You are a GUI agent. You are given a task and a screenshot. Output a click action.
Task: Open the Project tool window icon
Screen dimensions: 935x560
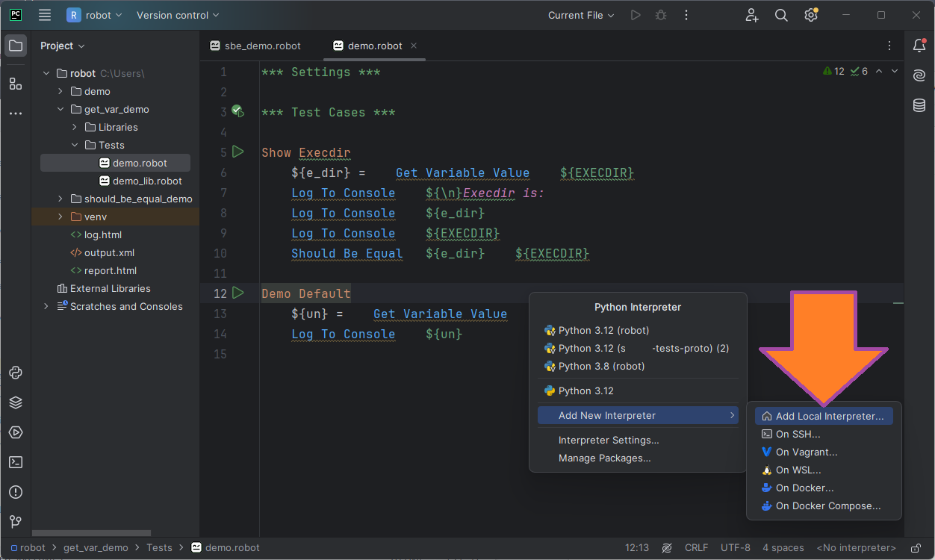pyautogui.click(x=16, y=46)
